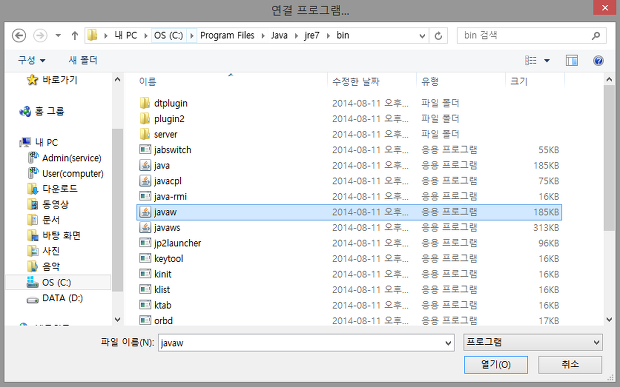Click the file list scroll down arrow

pyautogui.click(x=609, y=320)
